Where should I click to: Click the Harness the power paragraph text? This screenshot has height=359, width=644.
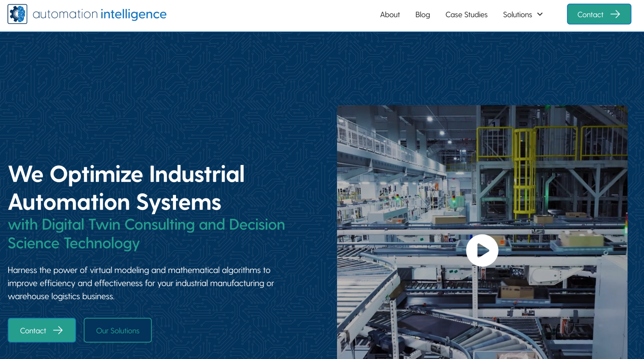(141, 283)
